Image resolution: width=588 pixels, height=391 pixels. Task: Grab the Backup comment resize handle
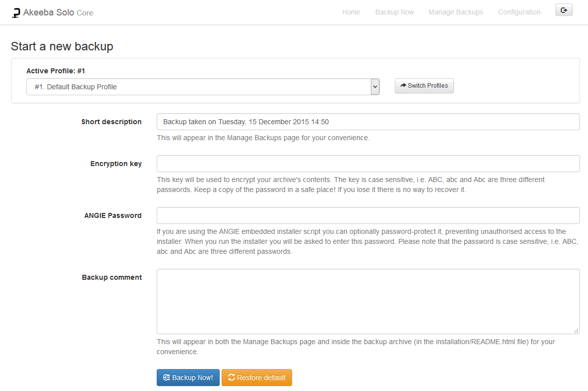(x=576, y=330)
